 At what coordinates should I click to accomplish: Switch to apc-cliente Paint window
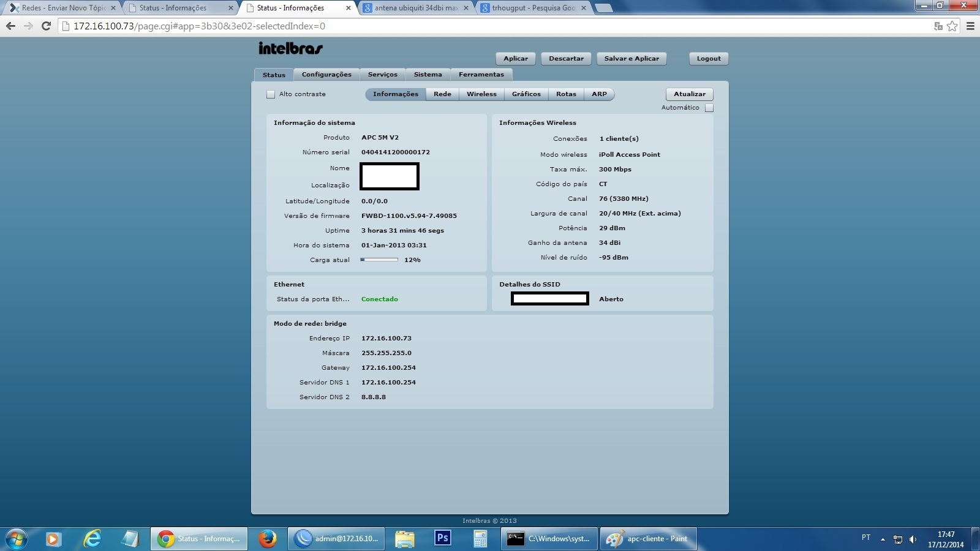pyautogui.click(x=648, y=539)
